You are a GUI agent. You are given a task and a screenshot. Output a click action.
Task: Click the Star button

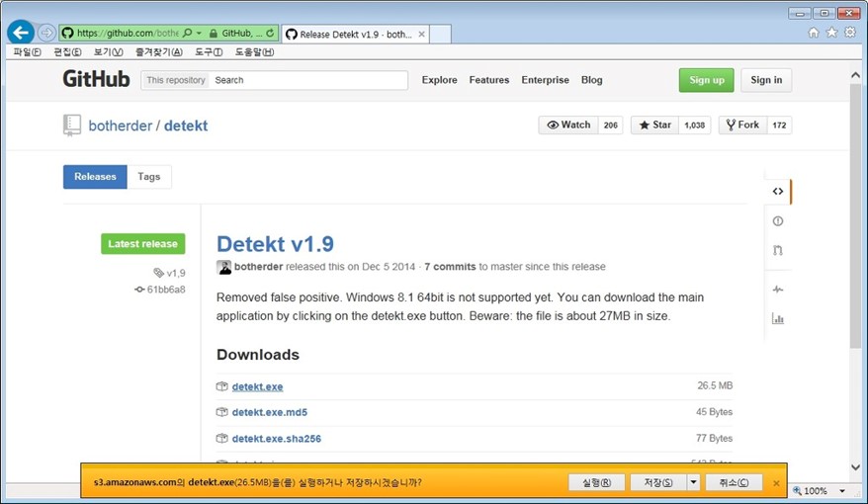pyautogui.click(x=654, y=126)
